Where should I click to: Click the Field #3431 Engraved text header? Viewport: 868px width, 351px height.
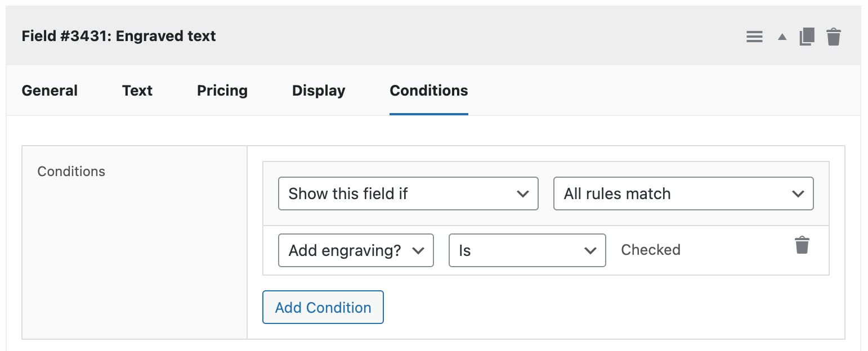[x=118, y=36]
